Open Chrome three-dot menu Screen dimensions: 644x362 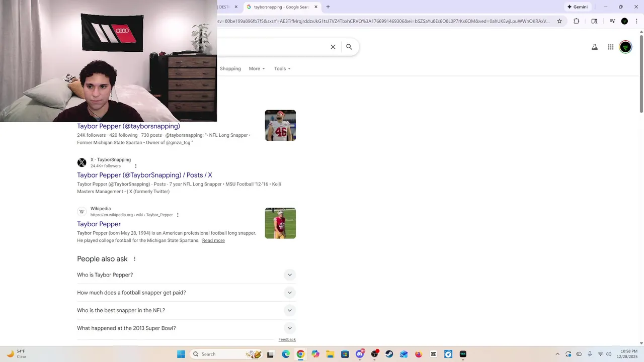636,21
